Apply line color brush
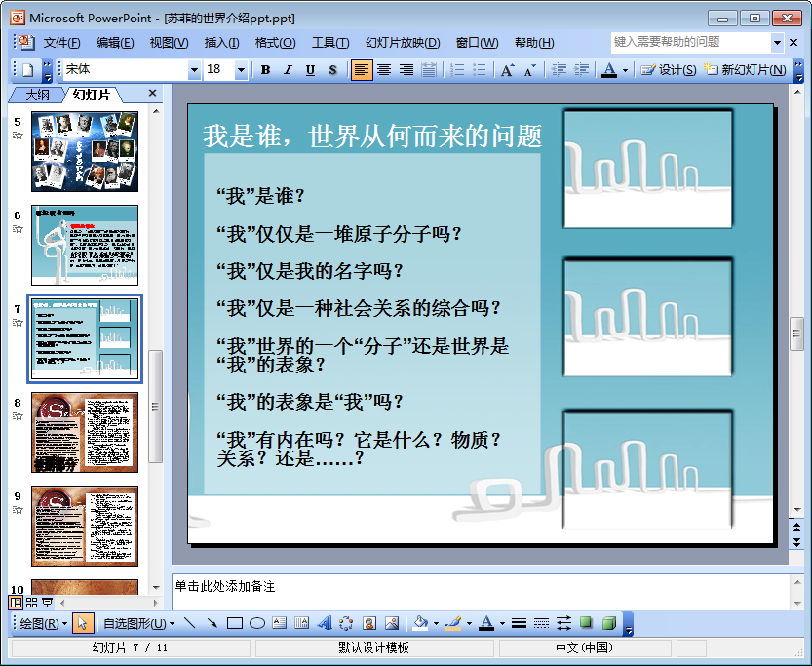812x666 pixels. [453, 623]
